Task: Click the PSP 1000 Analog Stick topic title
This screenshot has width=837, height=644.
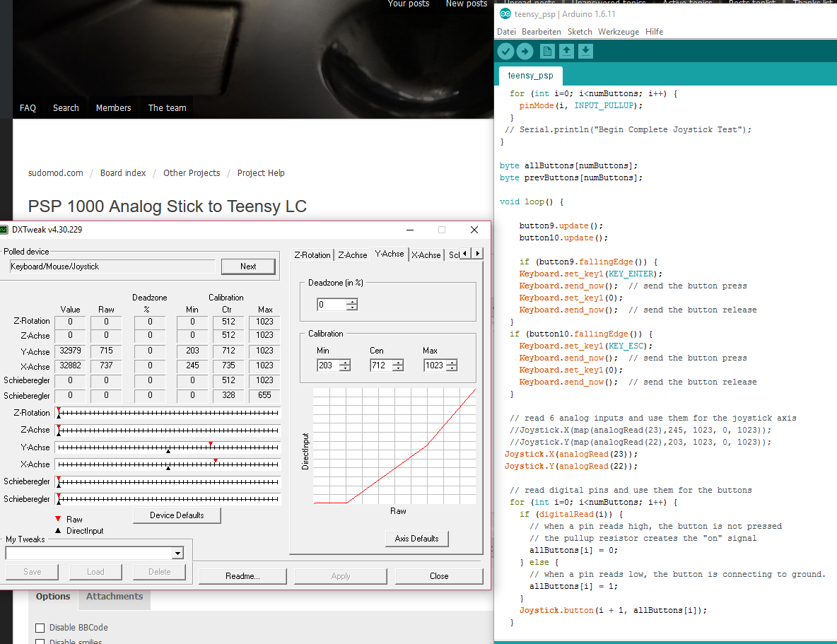Action: tap(167, 206)
